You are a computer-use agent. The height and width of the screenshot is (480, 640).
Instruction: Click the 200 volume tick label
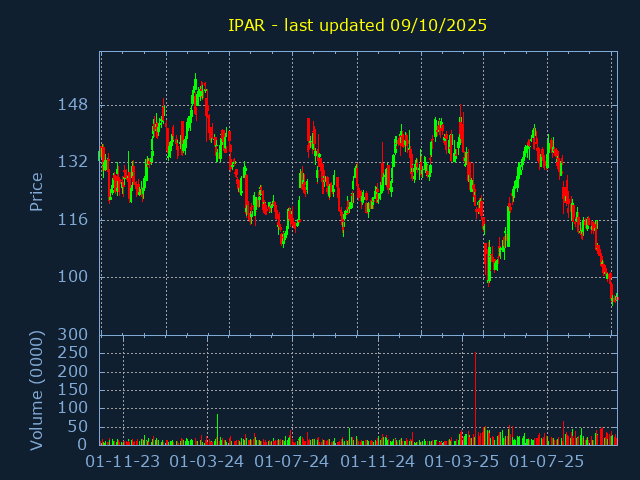click(72, 371)
